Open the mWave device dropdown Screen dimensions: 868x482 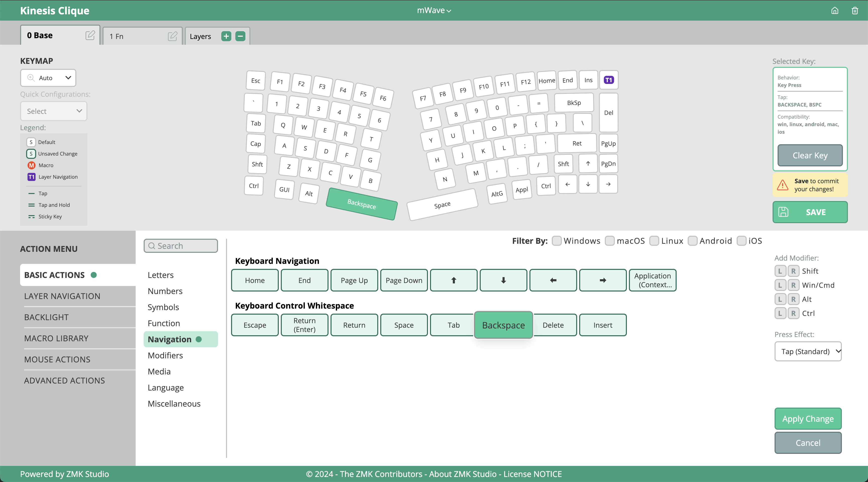[x=434, y=11]
